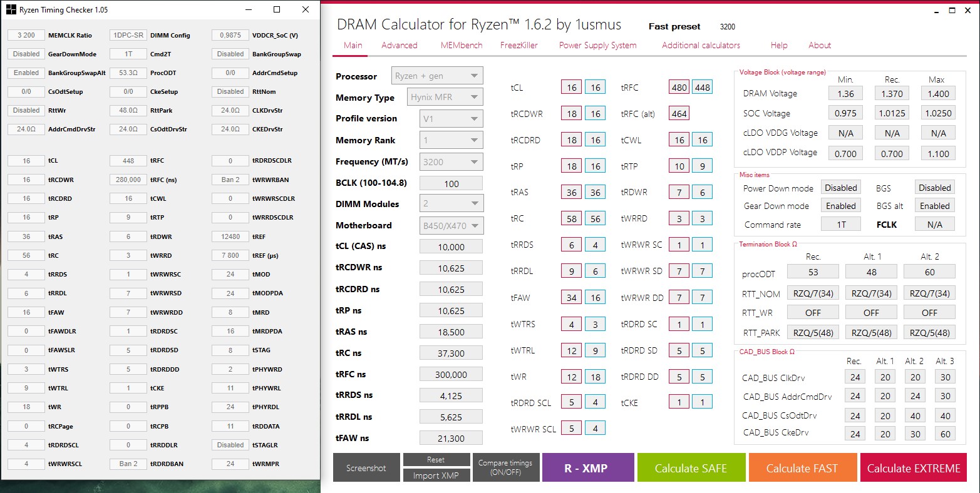The image size is (980, 493).
Task: Click BankGroupSwapAlt Enabled value in Timing Checker
Action: pyautogui.click(x=26, y=73)
